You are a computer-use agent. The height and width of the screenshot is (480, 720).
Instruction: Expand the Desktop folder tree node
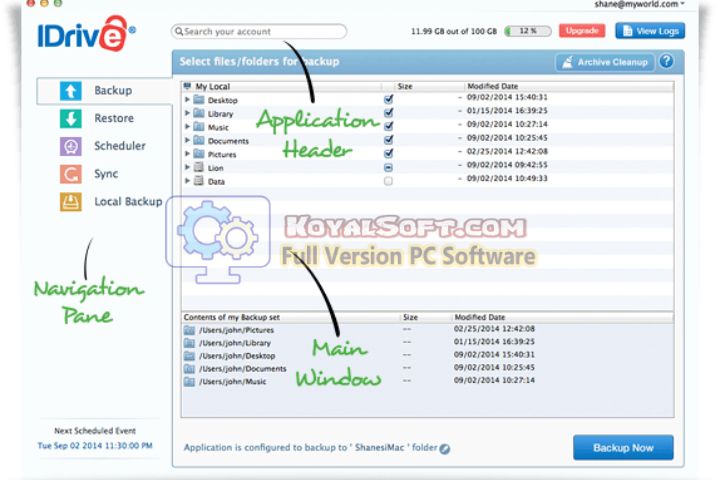[x=187, y=99]
